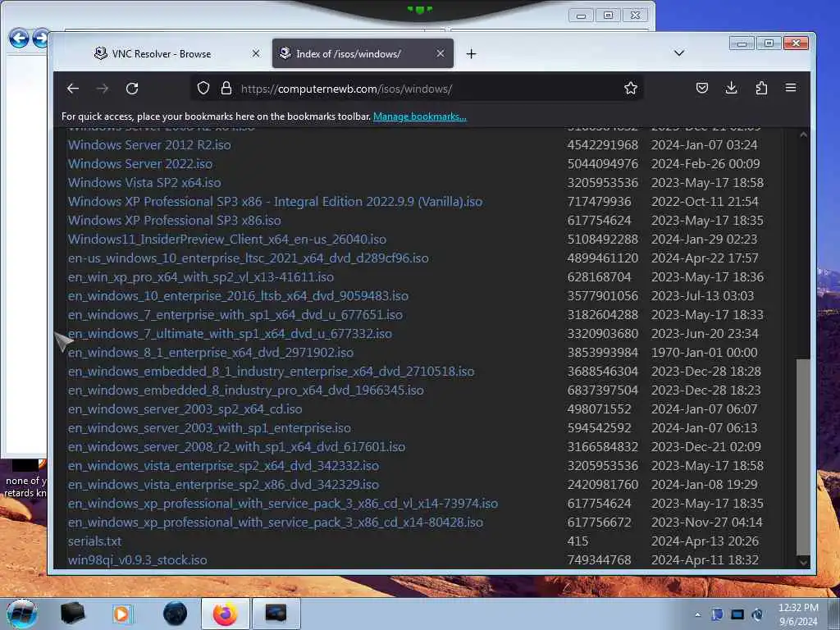The image size is (840, 630).
Task: Click size 415 for serials.txt
Action: 578,541
